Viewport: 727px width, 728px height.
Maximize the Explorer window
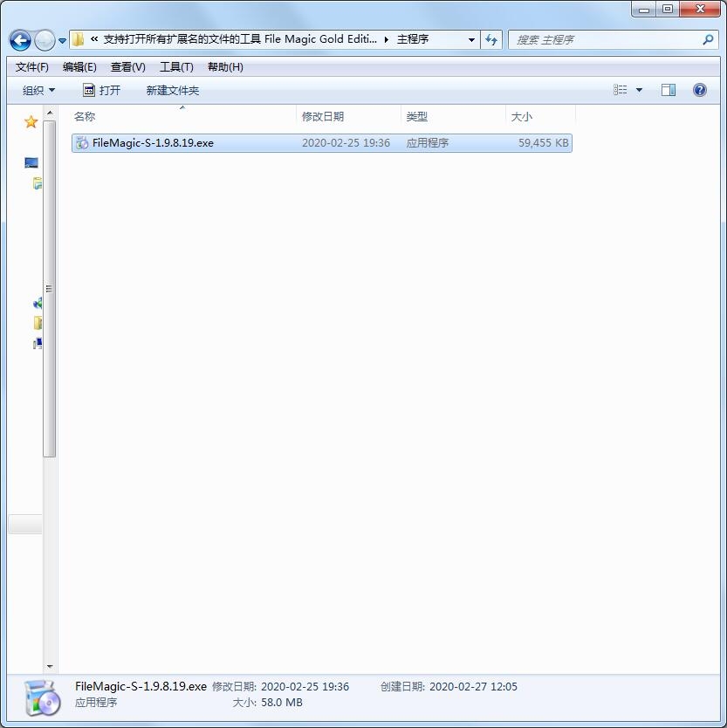click(x=668, y=9)
